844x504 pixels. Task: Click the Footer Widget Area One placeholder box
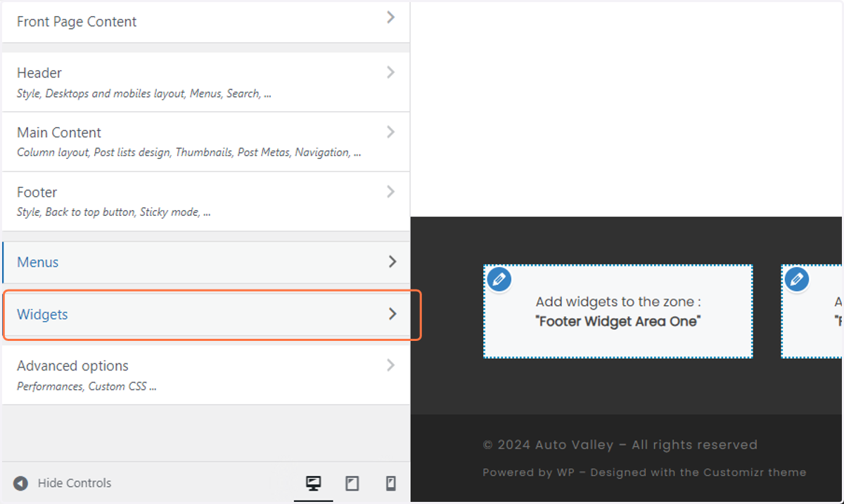point(618,311)
